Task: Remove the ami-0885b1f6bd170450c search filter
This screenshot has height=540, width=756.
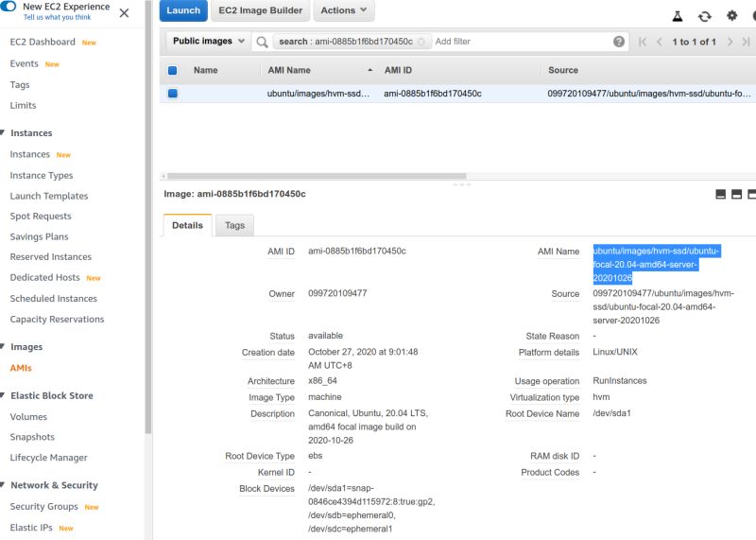Action: point(421,42)
